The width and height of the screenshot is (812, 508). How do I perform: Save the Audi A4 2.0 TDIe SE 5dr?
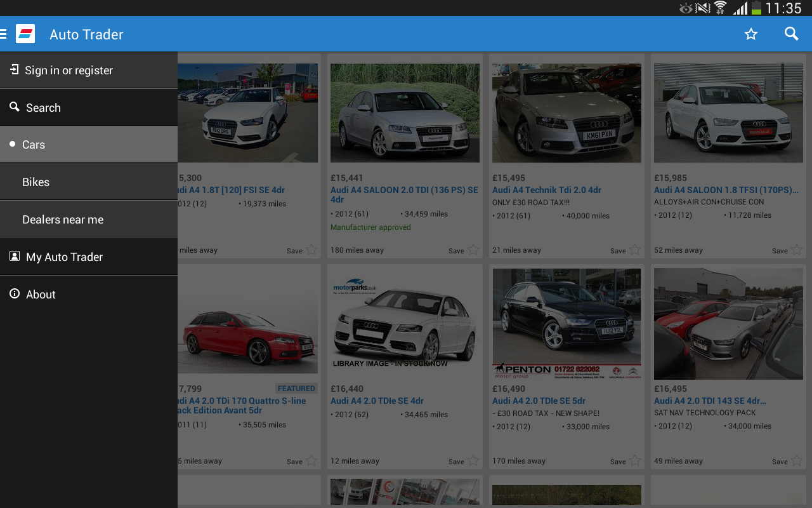[634, 460]
